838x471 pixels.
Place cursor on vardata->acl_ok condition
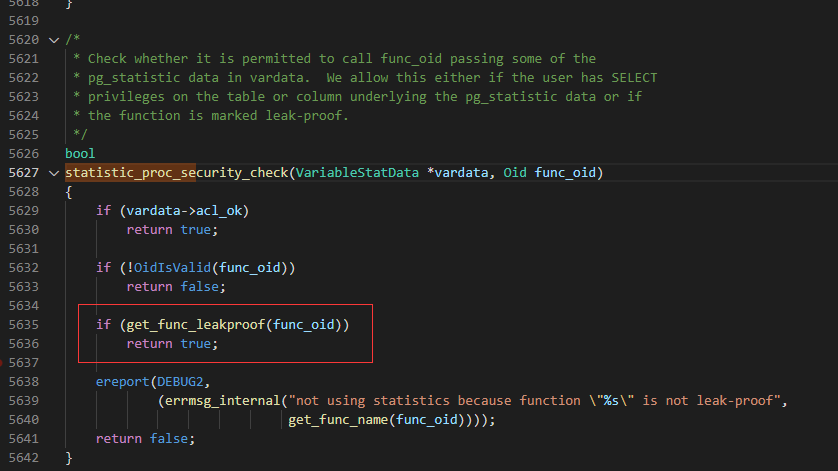click(184, 211)
